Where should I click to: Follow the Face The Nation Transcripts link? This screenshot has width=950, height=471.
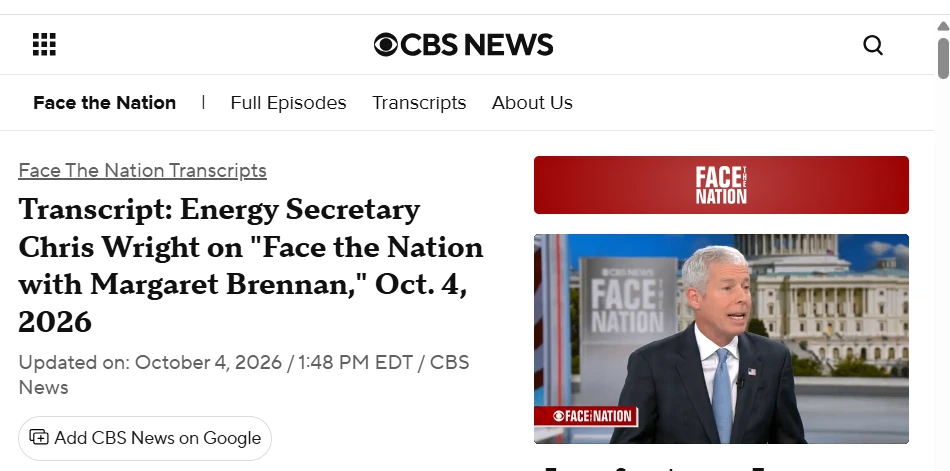(142, 170)
